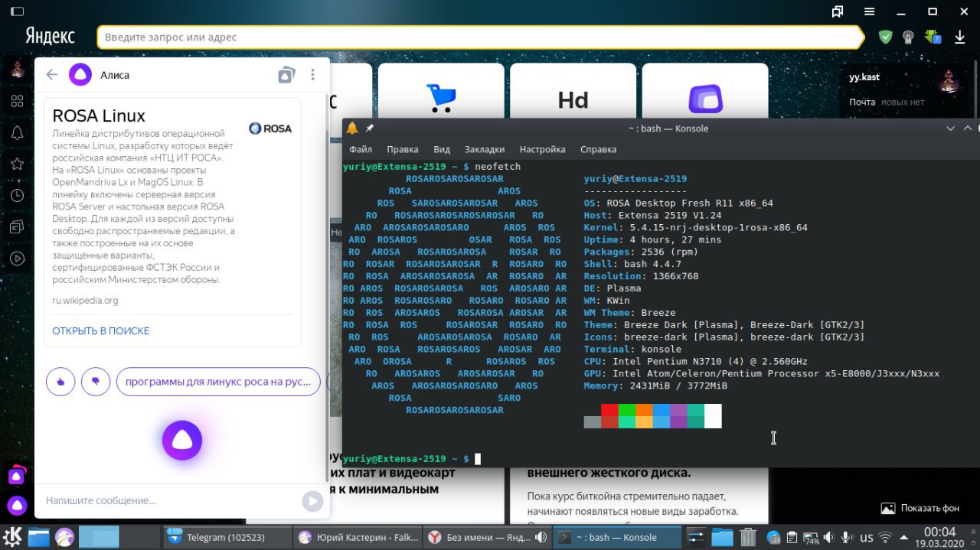The width and height of the screenshot is (980, 550).
Task: Click the round Alice icon at the sidebar bottom
Action: (x=17, y=505)
